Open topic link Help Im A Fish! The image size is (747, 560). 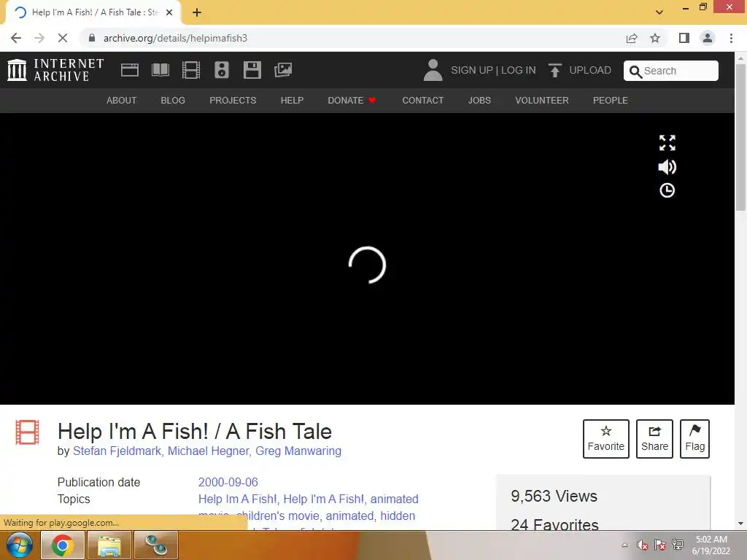point(237,499)
